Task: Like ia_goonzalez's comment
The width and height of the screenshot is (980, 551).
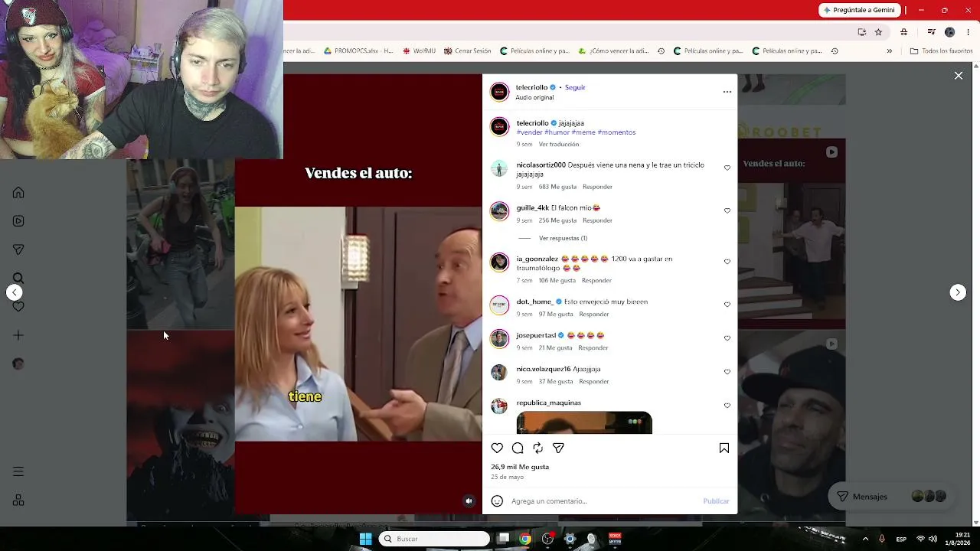Action: coord(727,262)
